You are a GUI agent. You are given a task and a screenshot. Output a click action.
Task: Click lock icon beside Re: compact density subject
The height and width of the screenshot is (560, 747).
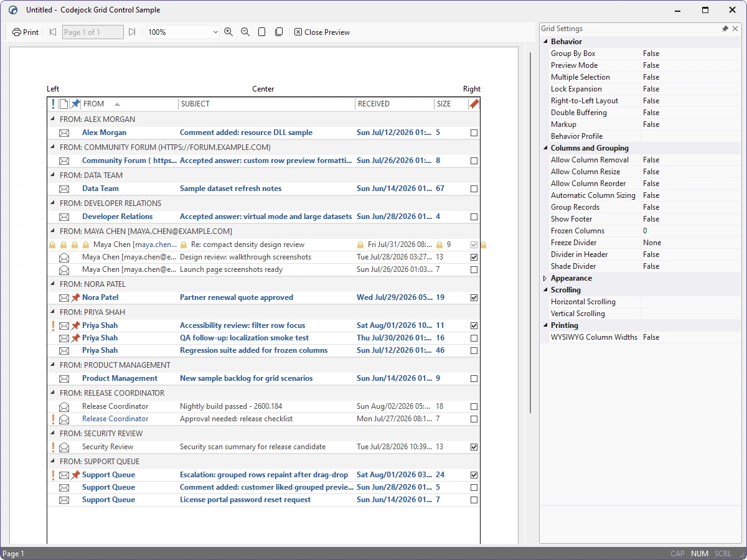coord(184,245)
